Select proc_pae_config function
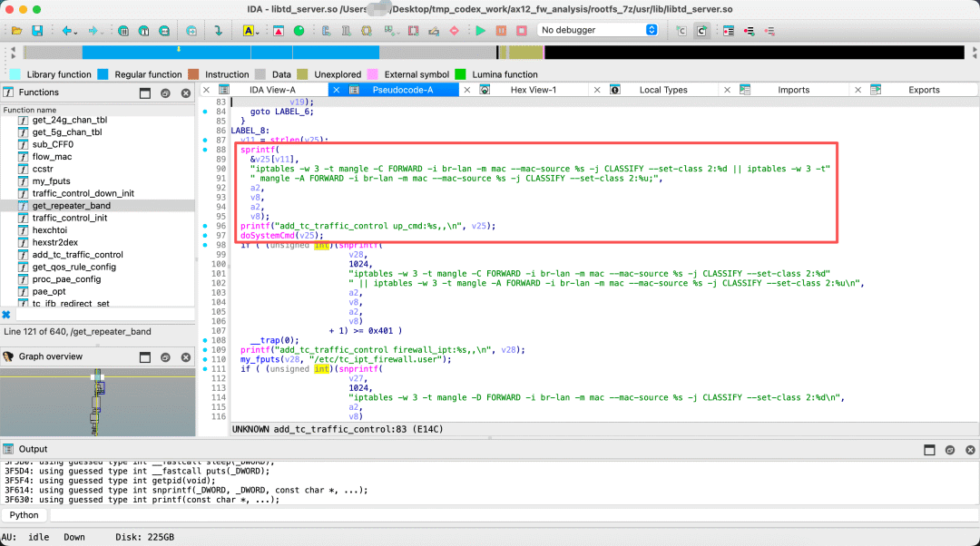 pyautogui.click(x=66, y=279)
